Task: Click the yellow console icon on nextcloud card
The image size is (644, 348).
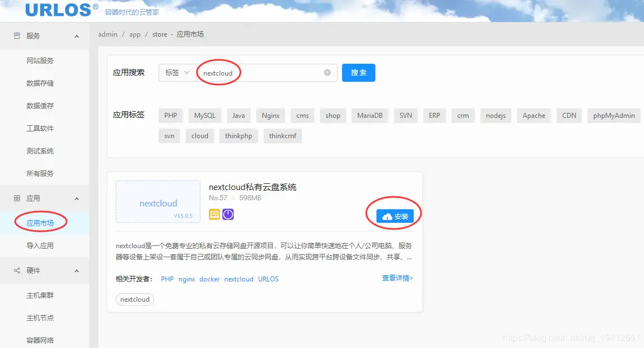Action: pos(214,214)
